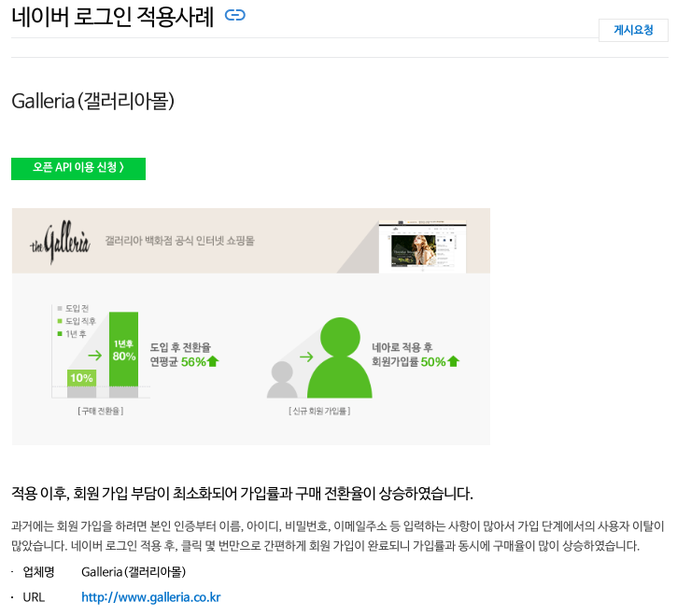Click the 적용 이후 subheading text

pyautogui.click(x=242, y=493)
